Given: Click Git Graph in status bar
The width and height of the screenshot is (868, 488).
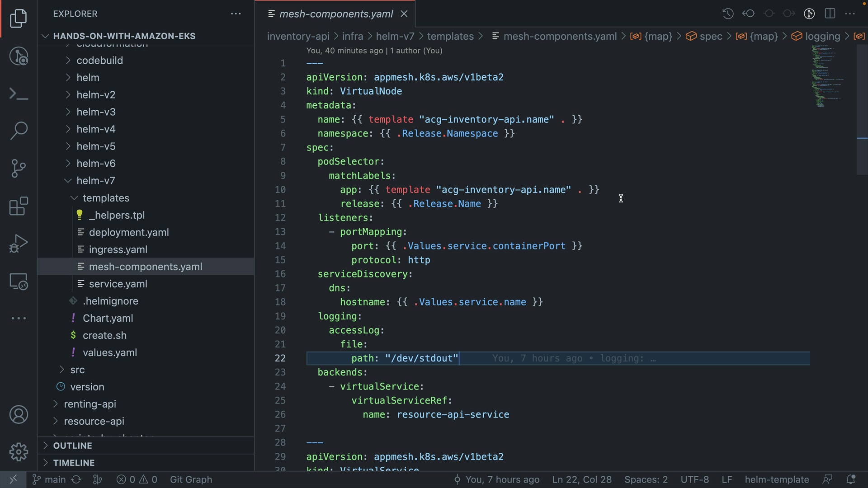Looking at the screenshot, I should pos(191,479).
